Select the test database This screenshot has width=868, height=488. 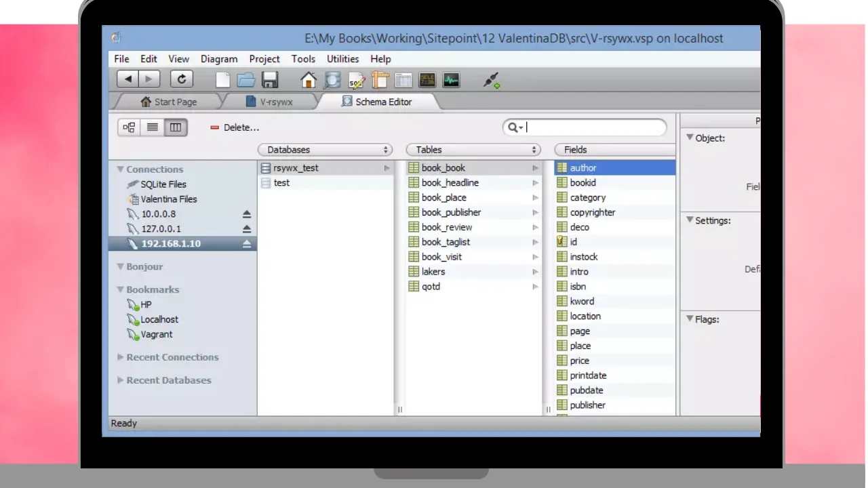pyautogui.click(x=325, y=183)
